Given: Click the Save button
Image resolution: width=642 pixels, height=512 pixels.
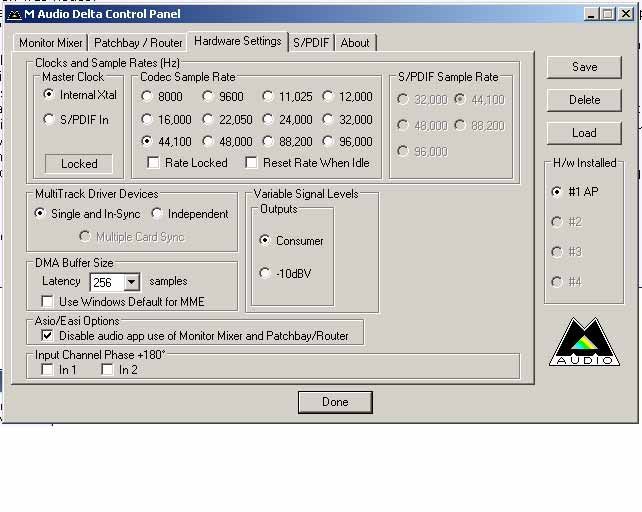Looking at the screenshot, I should point(584,67).
